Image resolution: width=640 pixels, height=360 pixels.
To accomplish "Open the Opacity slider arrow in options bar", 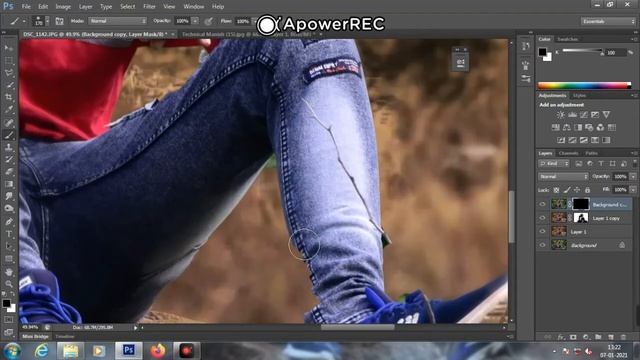I will click(x=195, y=21).
